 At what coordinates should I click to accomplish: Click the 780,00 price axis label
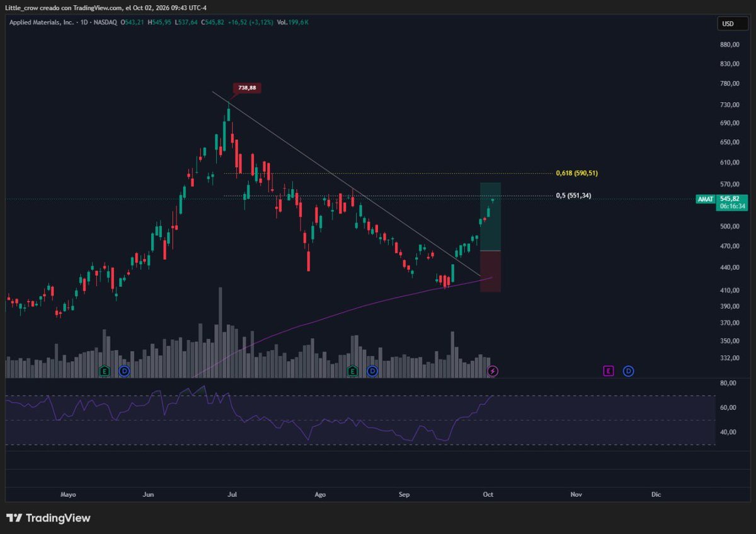(x=730, y=84)
